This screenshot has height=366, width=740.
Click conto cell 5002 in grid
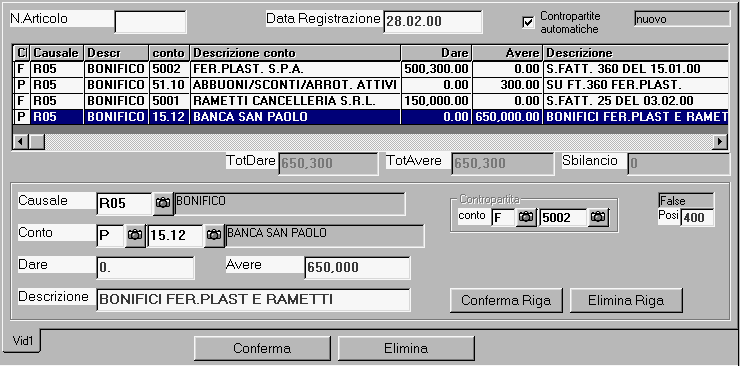coord(169,69)
